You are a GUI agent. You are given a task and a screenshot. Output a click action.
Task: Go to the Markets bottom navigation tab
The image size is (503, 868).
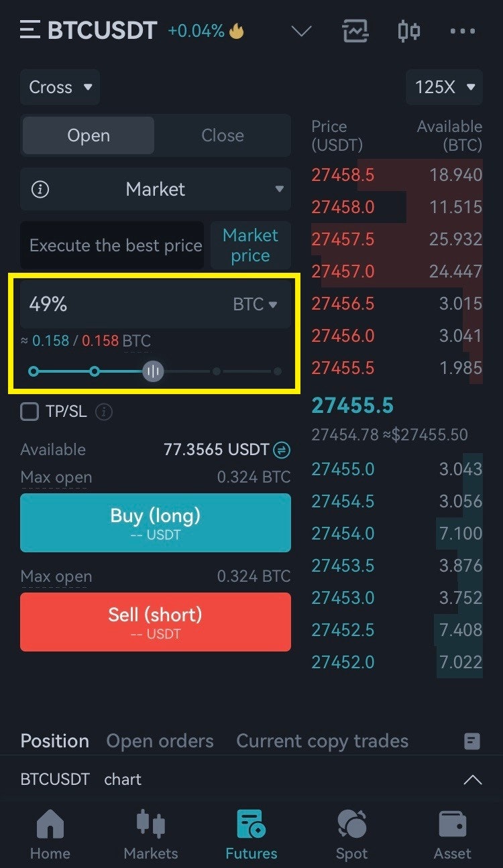151,834
